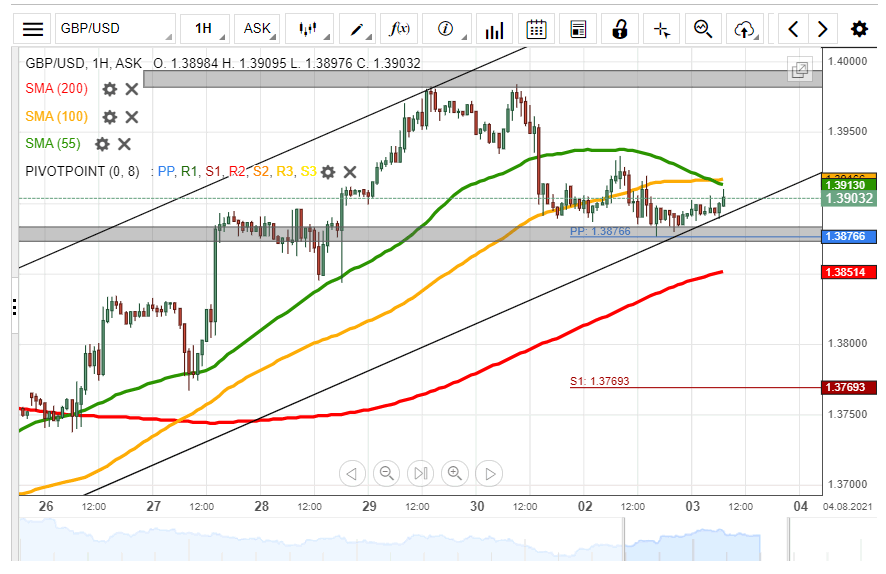Open the hamburger main menu

(x=32, y=29)
